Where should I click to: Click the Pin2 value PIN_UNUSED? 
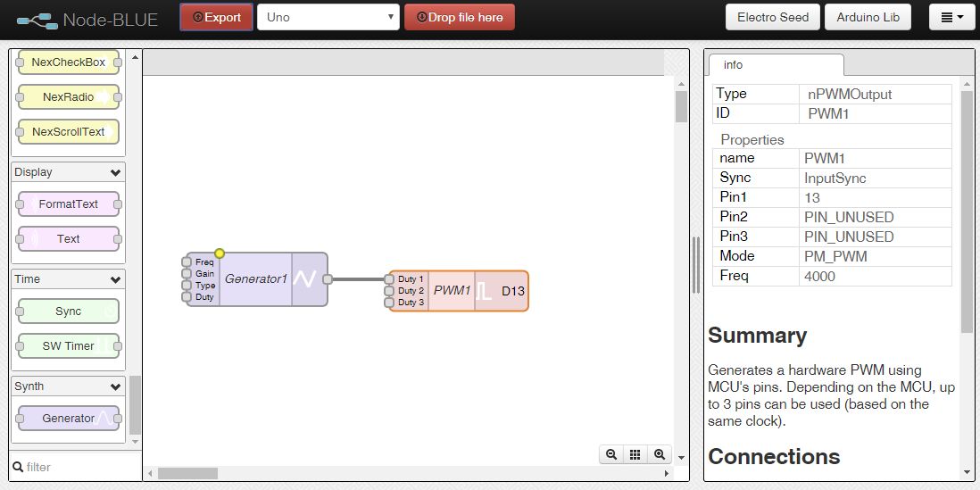[x=849, y=218]
